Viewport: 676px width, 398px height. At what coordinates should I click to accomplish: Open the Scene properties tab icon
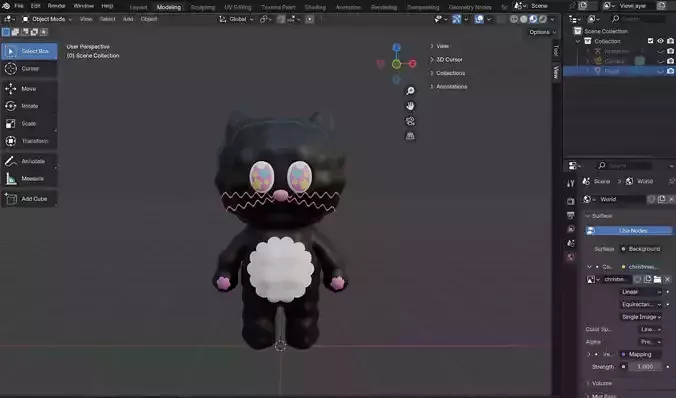[x=571, y=243]
